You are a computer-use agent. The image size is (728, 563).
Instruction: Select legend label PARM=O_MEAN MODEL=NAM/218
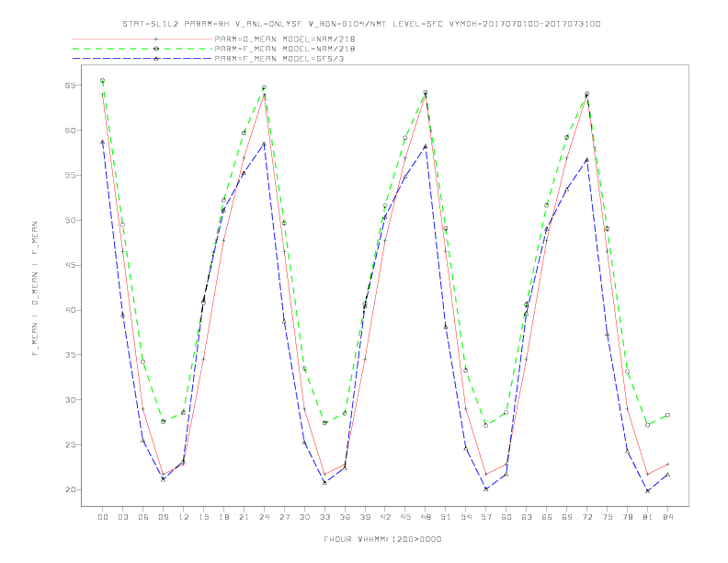tap(285, 39)
